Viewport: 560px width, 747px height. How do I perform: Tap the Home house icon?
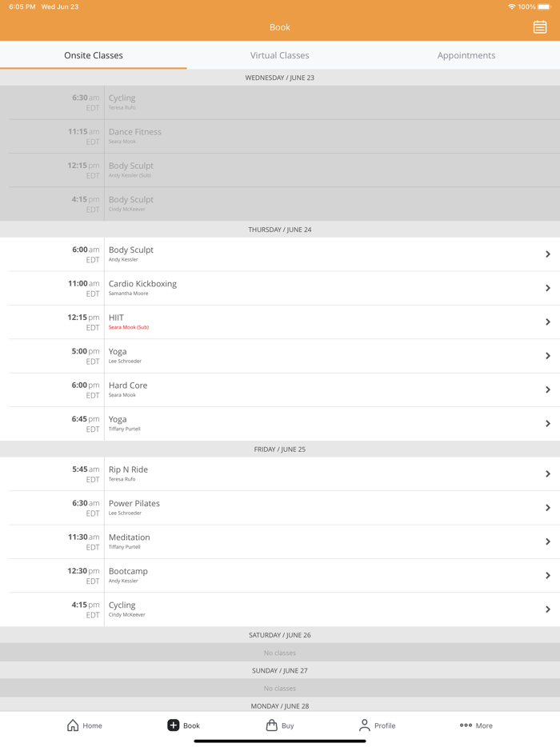[73, 725]
